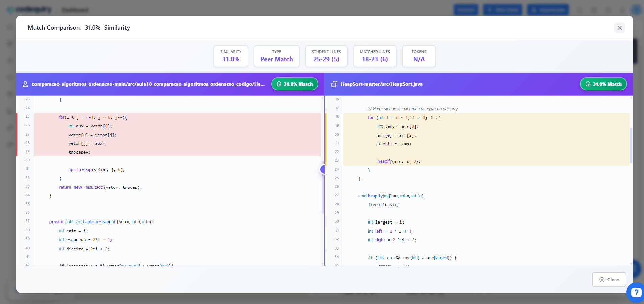644x304 pixels.
Task: Click the Match Comparison title text
Action: pyautogui.click(x=79, y=28)
